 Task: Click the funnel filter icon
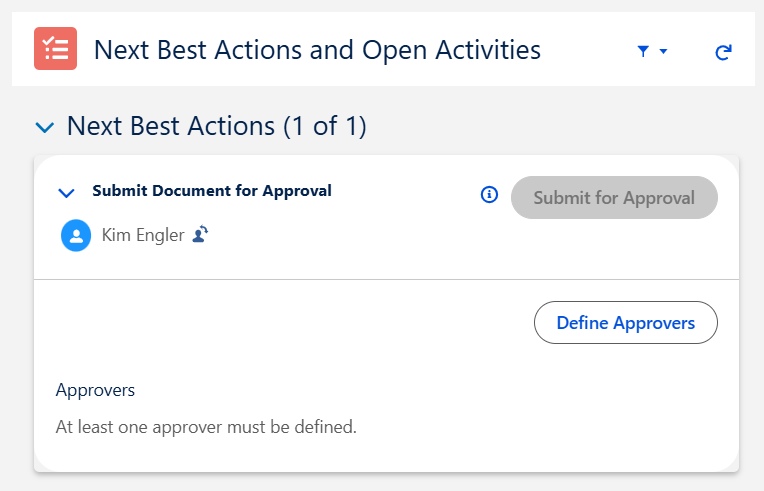tap(643, 51)
